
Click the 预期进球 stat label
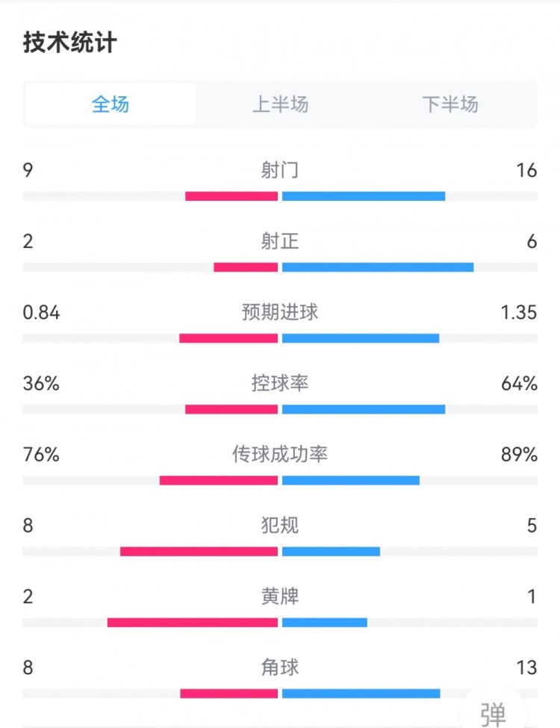point(280,313)
